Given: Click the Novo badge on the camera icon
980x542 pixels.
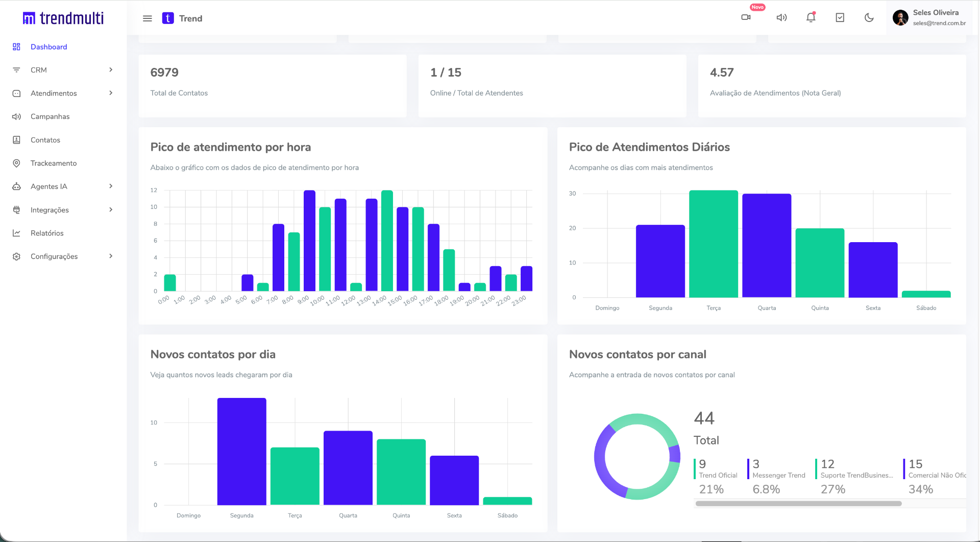Looking at the screenshot, I should click(x=757, y=7).
